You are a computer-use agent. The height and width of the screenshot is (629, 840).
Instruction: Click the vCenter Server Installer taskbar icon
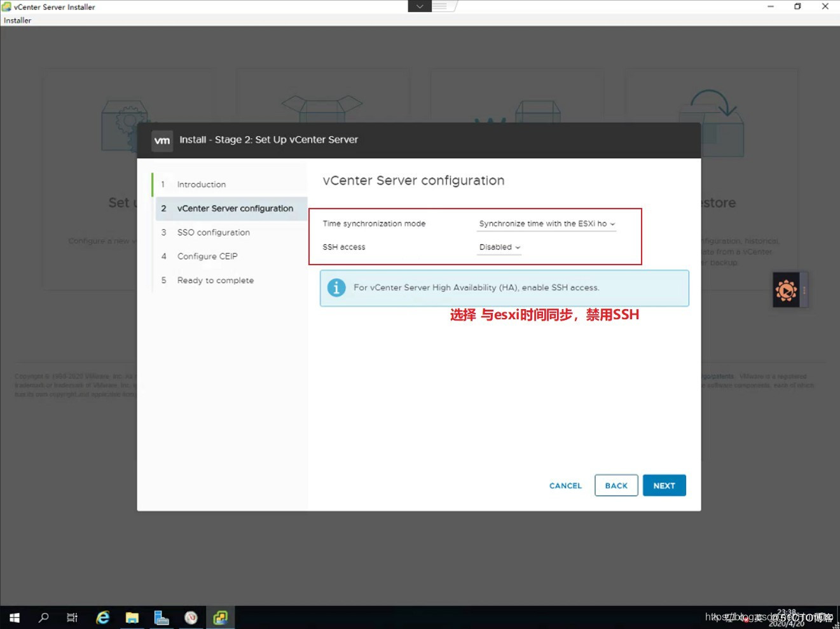(221, 617)
